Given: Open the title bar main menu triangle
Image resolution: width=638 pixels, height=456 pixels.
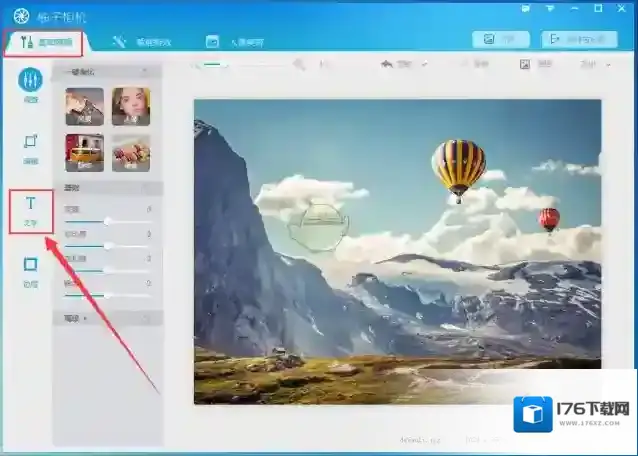Looking at the screenshot, I should [x=552, y=8].
